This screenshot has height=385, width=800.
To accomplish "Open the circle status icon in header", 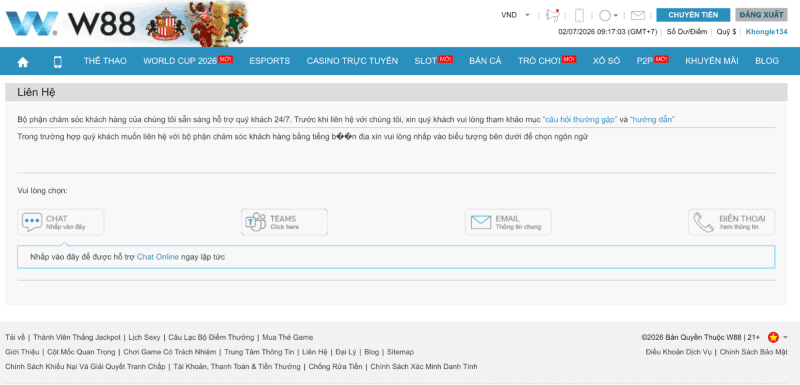I will point(605,15).
